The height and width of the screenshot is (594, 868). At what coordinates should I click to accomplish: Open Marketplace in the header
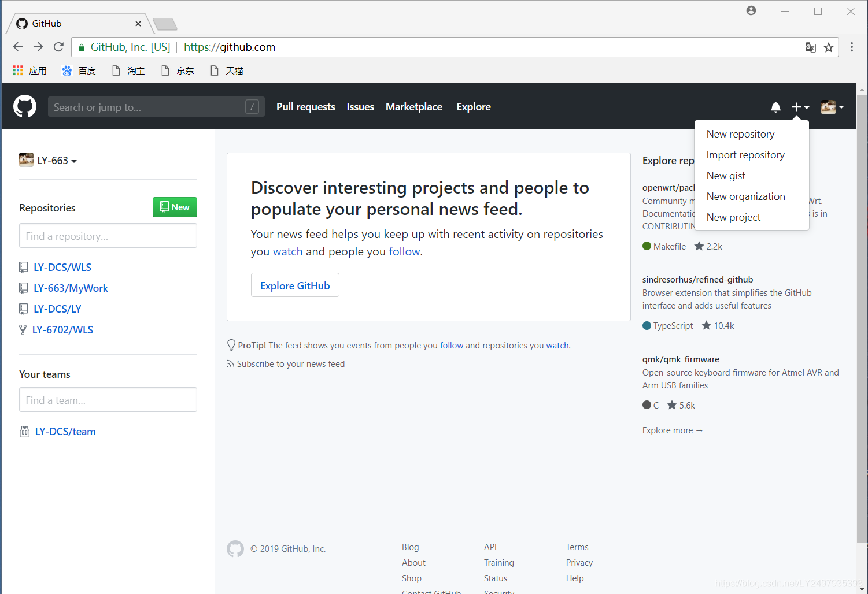[414, 107]
